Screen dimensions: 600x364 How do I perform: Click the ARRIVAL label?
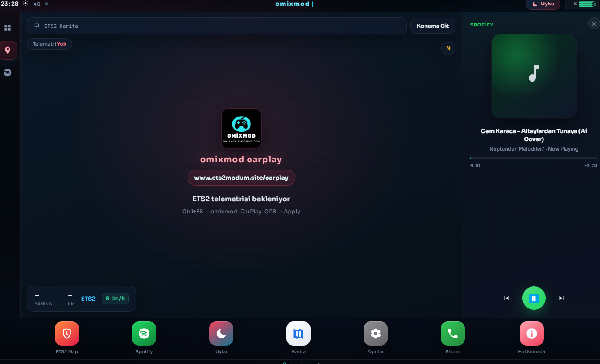click(x=44, y=304)
